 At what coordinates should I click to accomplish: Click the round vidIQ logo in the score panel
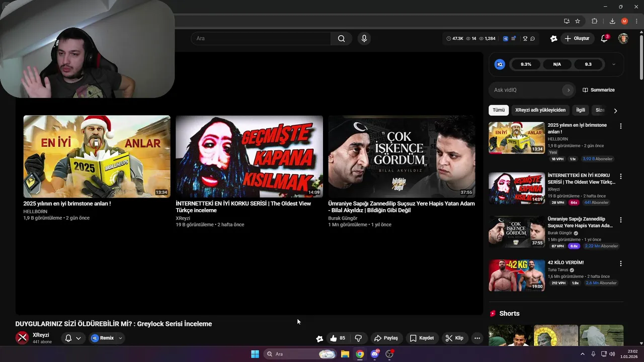click(x=500, y=64)
